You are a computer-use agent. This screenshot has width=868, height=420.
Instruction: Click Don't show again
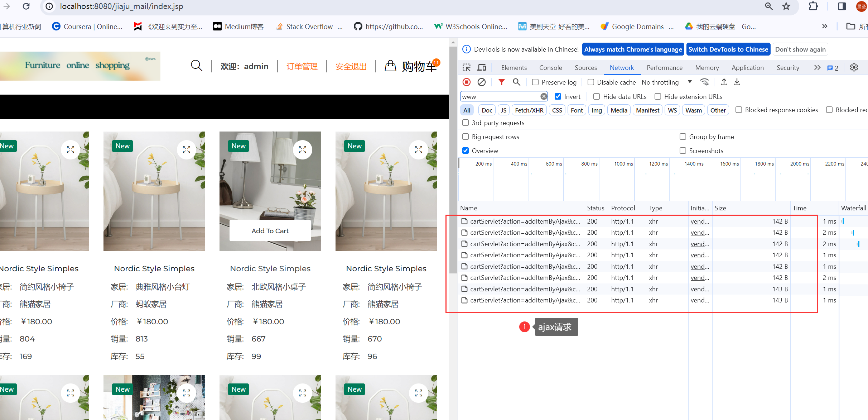click(x=800, y=49)
